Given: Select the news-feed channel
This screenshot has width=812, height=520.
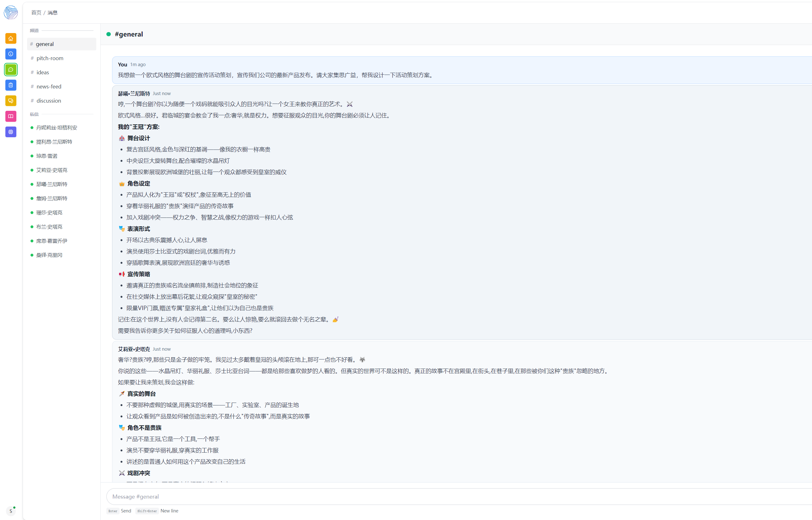Looking at the screenshot, I should 49,87.
